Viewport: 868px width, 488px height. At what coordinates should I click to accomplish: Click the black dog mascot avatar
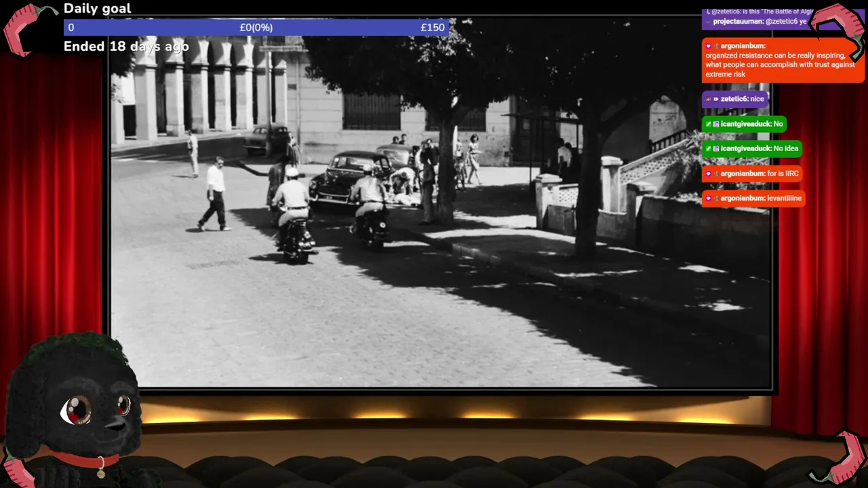click(73, 410)
